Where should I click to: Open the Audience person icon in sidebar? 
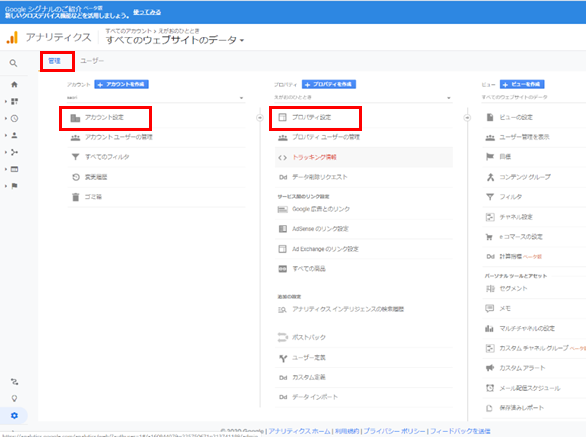click(14, 135)
